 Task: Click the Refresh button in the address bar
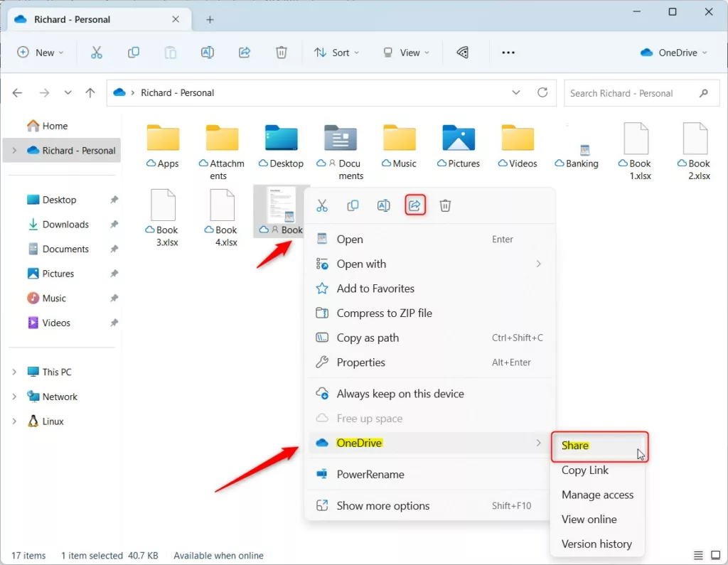[542, 92]
